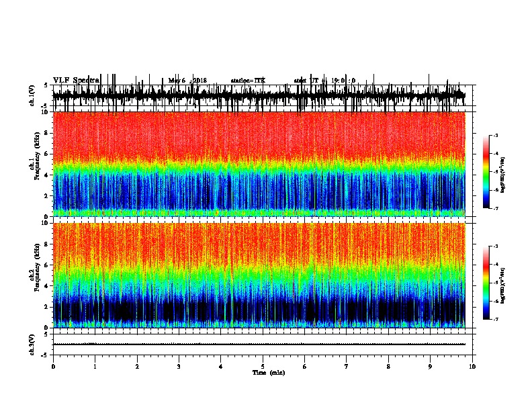The image size is (532, 411).
Task: Click the time axis tick label "2"
Action: point(137,367)
